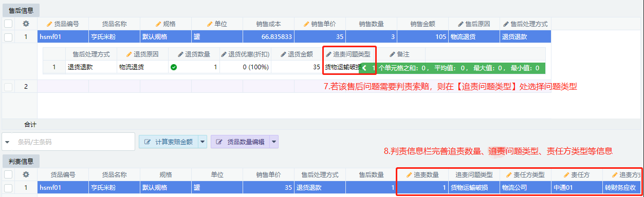
Task: Open dropdown arrow beside 货品数量编辑 button
Action: pyautogui.click(x=274, y=142)
